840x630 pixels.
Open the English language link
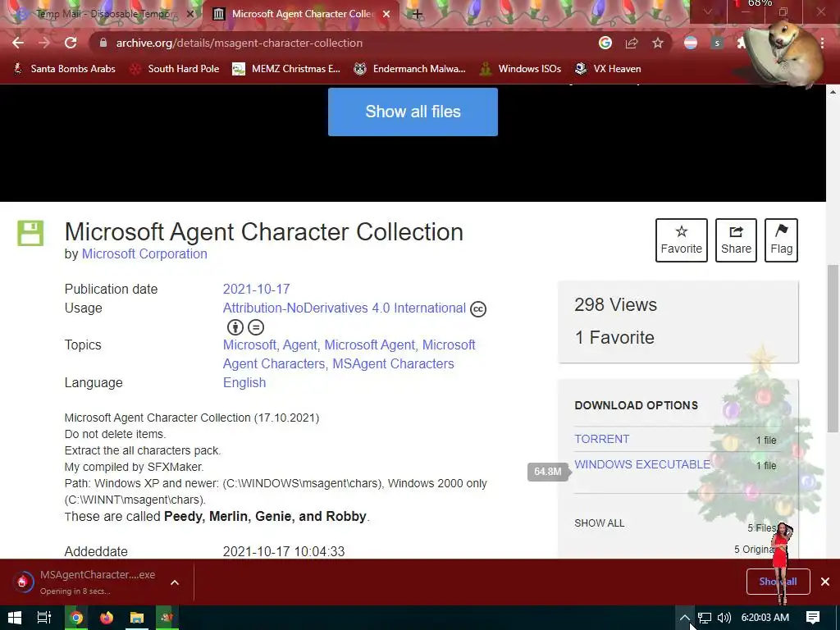click(x=244, y=382)
